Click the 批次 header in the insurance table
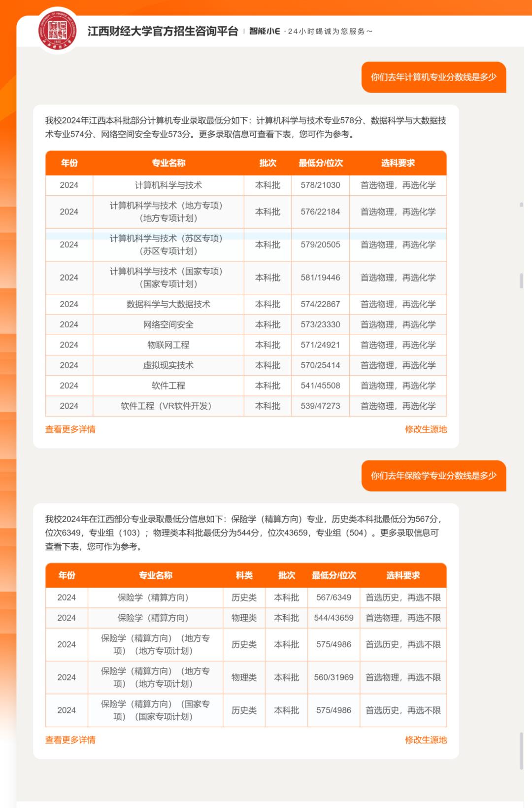Viewport: 532px width, 808px height. click(x=287, y=575)
